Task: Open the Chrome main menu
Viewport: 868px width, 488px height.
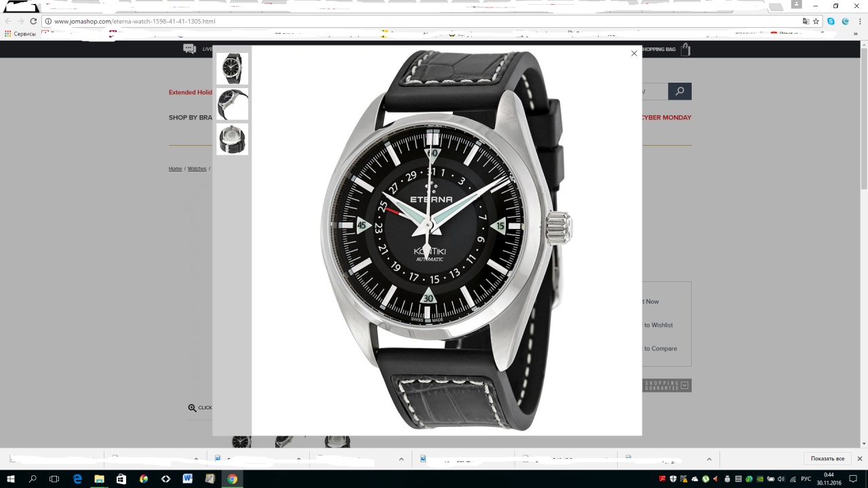Action: [x=859, y=21]
